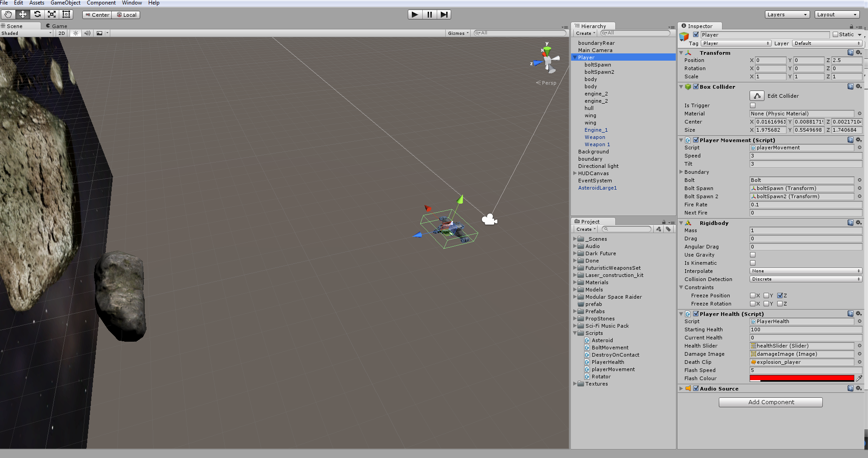Open Collision Detection dropdown

tap(806, 279)
